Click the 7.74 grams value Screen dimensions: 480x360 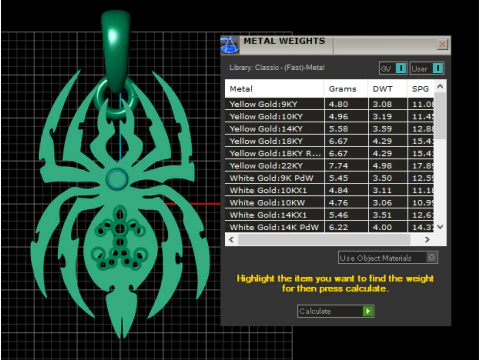coord(338,166)
